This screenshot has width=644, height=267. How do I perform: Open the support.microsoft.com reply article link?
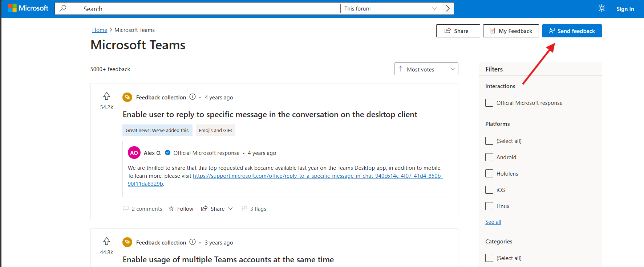point(285,180)
